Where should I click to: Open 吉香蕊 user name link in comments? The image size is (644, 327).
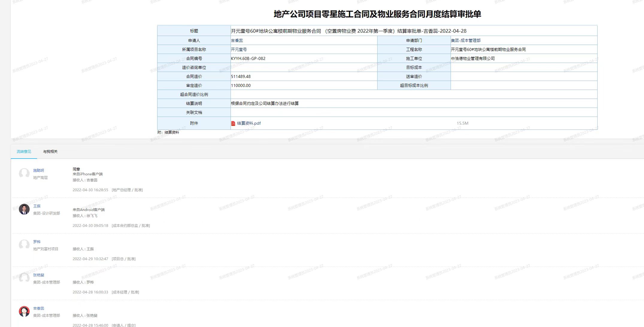click(39, 308)
